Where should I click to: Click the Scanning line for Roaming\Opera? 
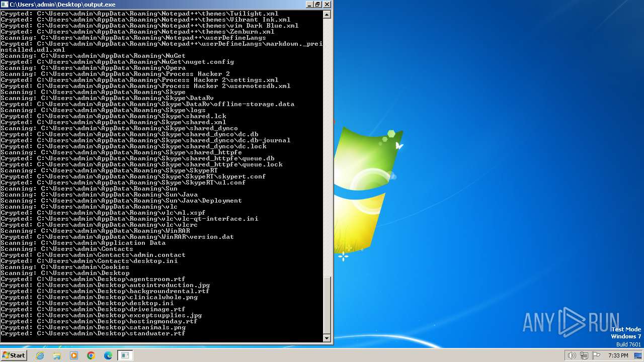(93, 68)
